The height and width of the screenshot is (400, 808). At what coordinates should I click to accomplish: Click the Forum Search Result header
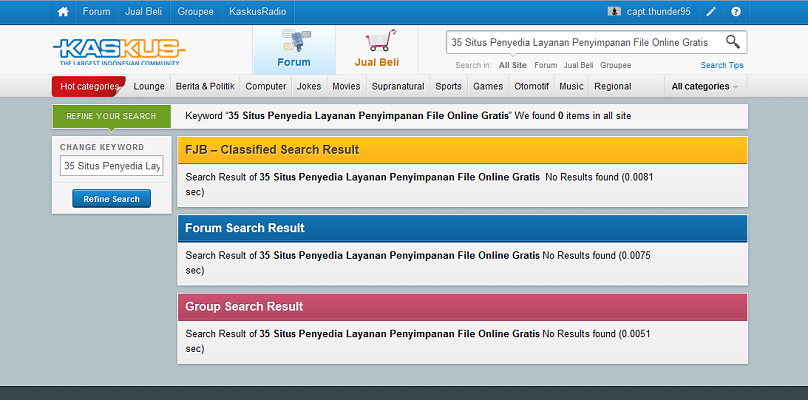point(462,228)
